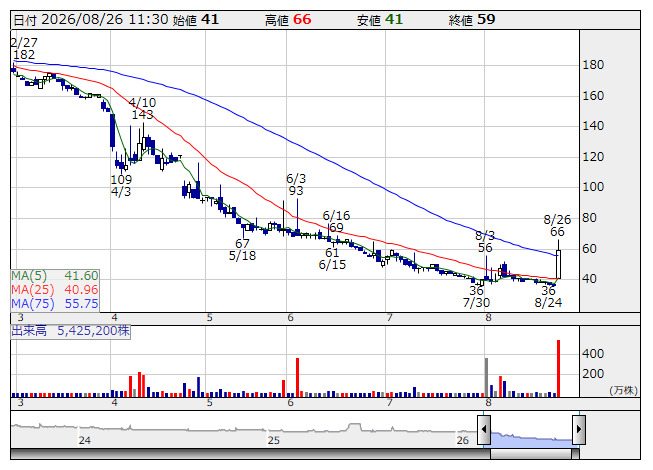The width and height of the screenshot is (653, 470).
Task: Click the 40 price axis label
Action: coord(589,279)
